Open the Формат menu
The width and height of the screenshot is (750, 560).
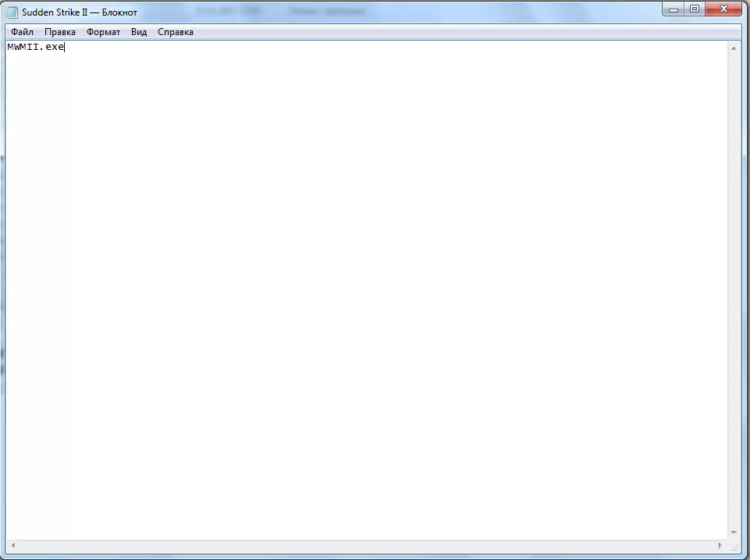[103, 32]
